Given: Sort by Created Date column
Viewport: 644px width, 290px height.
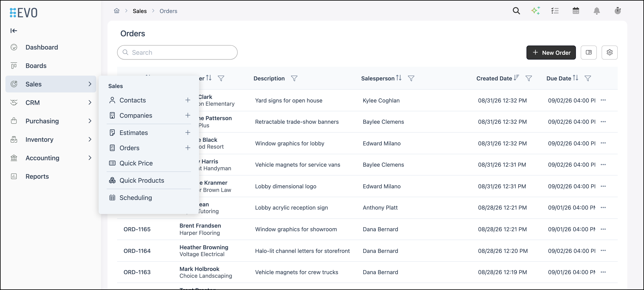Looking at the screenshot, I should click(x=516, y=78).
